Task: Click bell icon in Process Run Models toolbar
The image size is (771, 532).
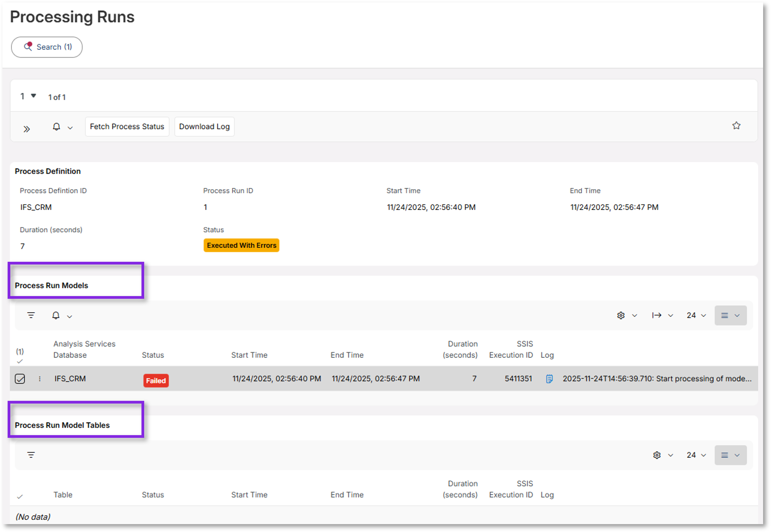Action: click(x=56, y=315)
